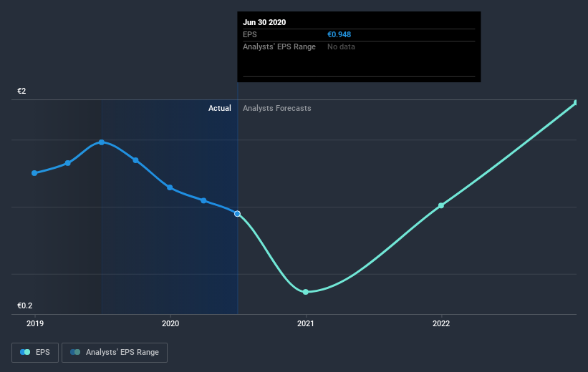Click the 2021 x-axis label

pyautogui.click(x=306, y=323)
